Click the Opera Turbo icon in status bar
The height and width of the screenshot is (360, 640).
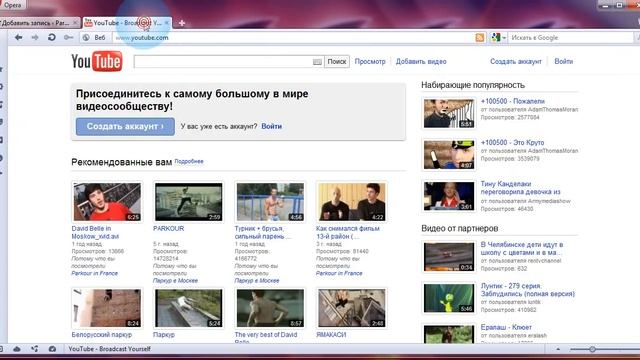[52, 349]
